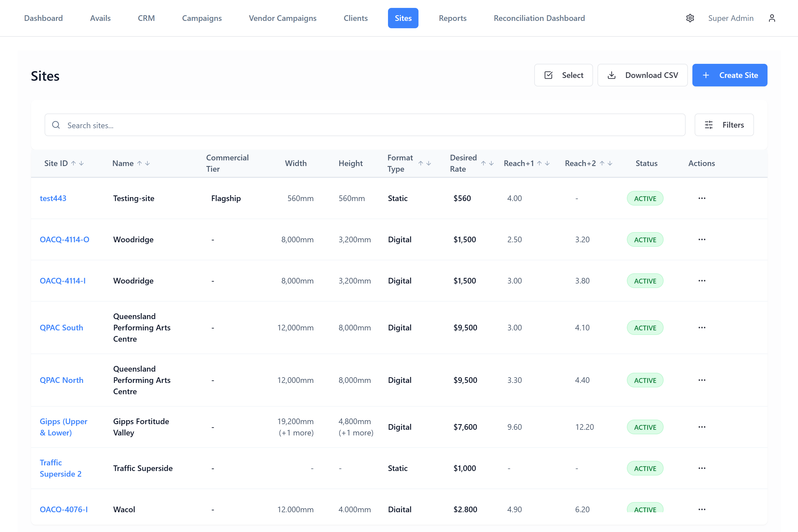The image size is (798, 532).
Task: Download the sites CSV
Action: [x=642, y=75]
